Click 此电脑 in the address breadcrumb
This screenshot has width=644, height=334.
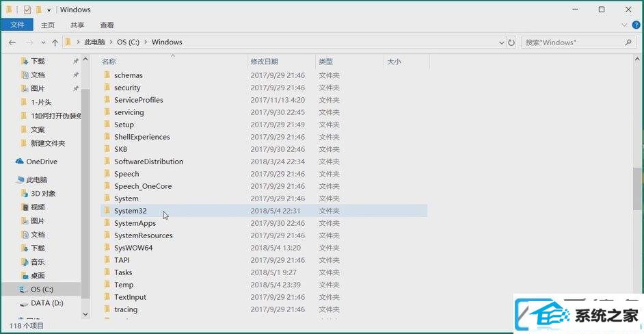click(94, 42)
